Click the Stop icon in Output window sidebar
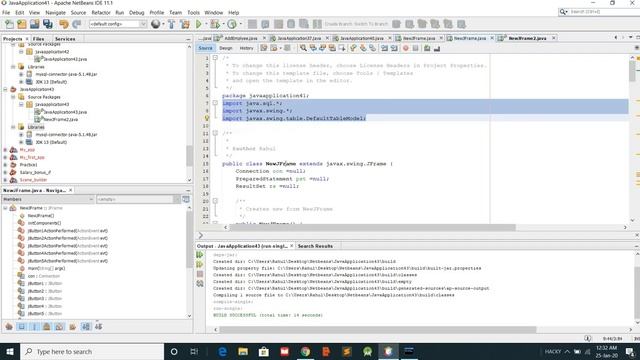This screenshot has height=360, width=640. coord(200,274)
